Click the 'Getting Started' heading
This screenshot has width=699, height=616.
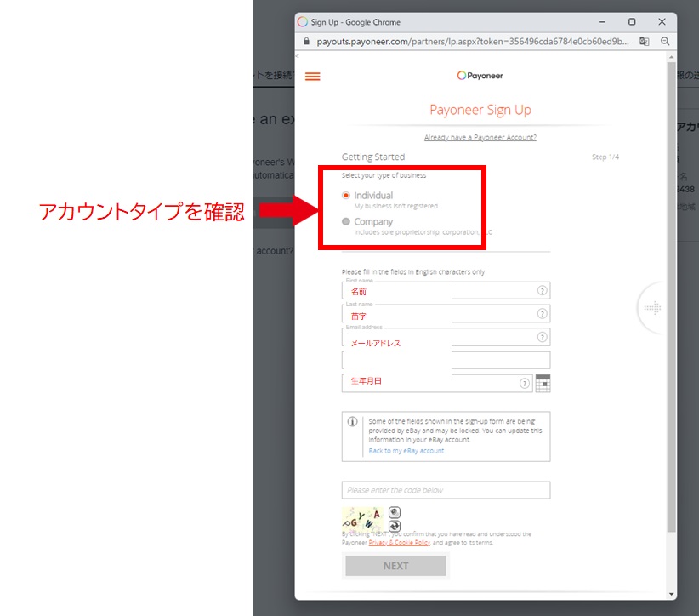pos(373,157)
